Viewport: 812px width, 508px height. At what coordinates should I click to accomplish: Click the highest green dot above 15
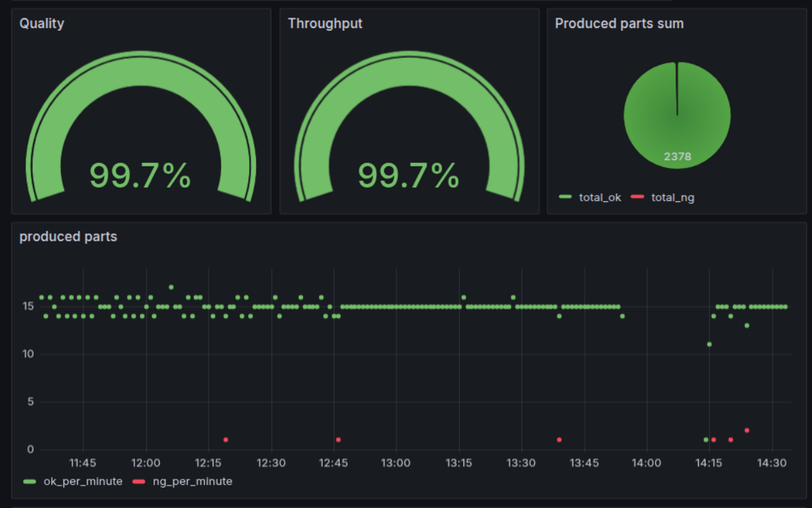click(x=171, y=287)
